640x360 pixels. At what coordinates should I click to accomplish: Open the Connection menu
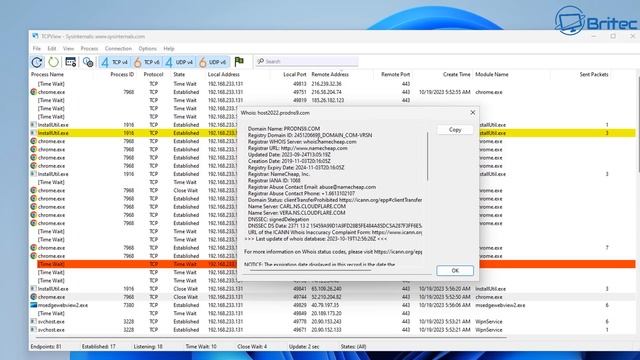[118, 49]
